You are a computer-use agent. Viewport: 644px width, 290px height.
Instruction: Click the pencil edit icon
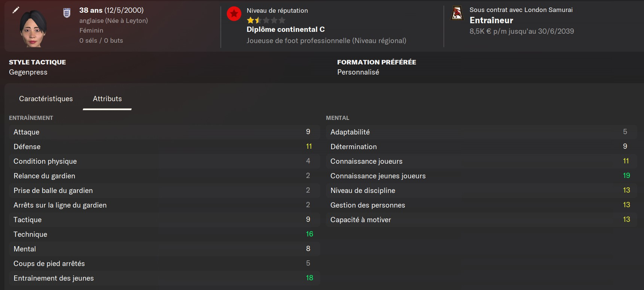16,10
